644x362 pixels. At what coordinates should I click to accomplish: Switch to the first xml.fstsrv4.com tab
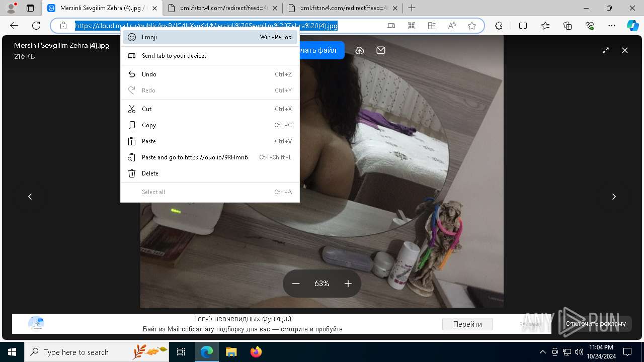222,8
